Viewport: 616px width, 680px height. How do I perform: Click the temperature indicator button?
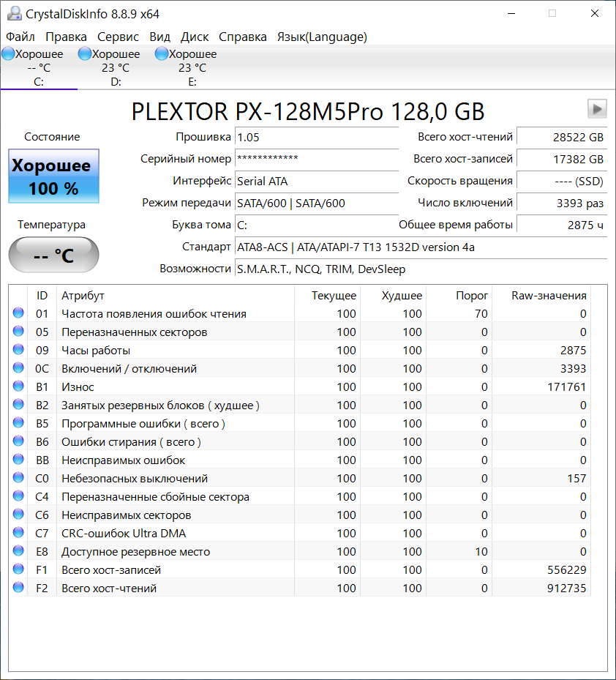coord(53,255)
